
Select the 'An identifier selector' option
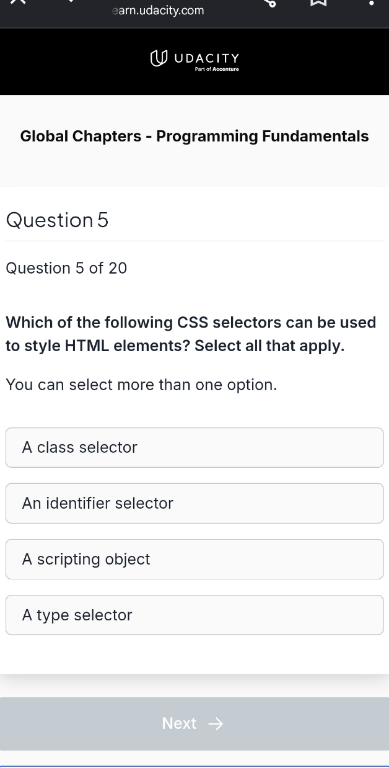(194, 504)
